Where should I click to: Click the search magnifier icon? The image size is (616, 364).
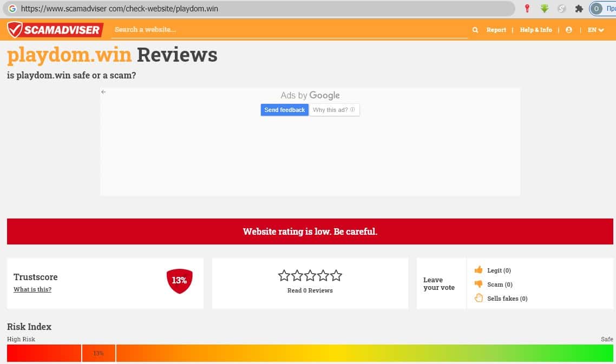(475, 30)
